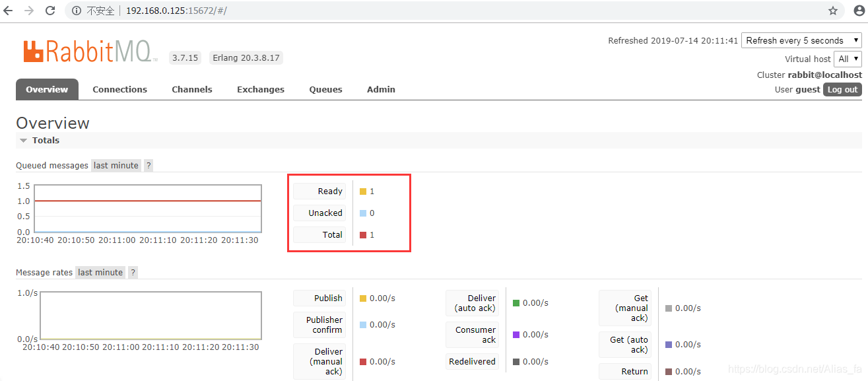Click the Get (auto ack) label
This screenshot has width=868, height=381.
click(x=625, y=345)
